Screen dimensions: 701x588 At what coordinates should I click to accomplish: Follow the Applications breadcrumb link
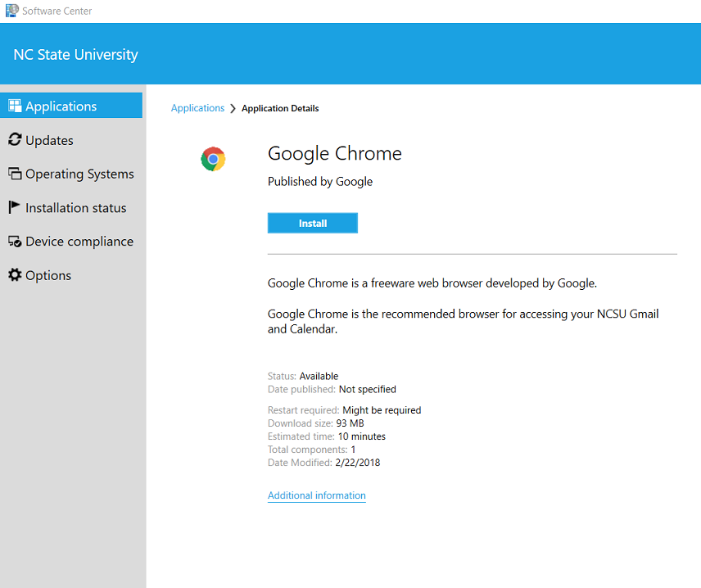pyautogui.click(x=197, y=108)
